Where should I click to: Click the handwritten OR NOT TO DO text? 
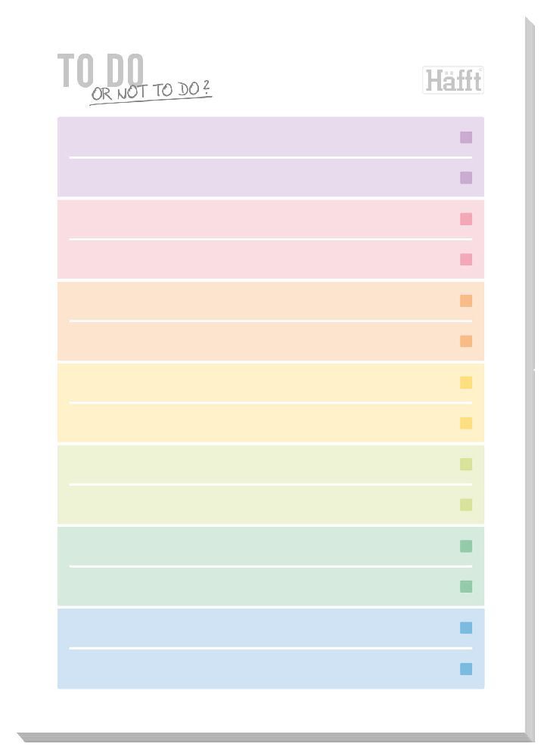coord(151,91)
